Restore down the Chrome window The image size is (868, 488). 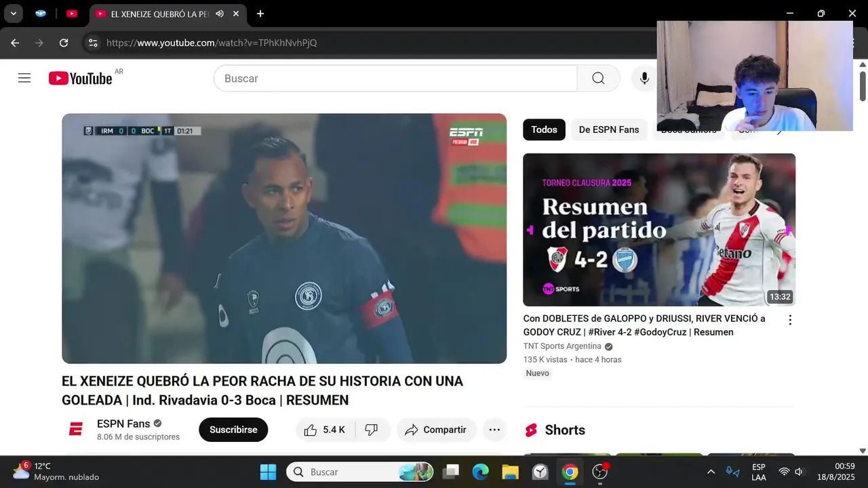pos(821,14)
